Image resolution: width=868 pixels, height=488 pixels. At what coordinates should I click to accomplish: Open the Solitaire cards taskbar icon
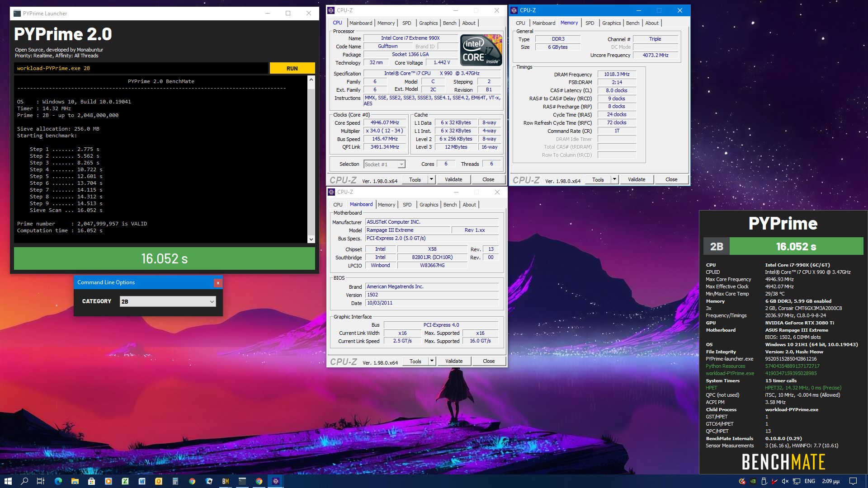(208, 481)
